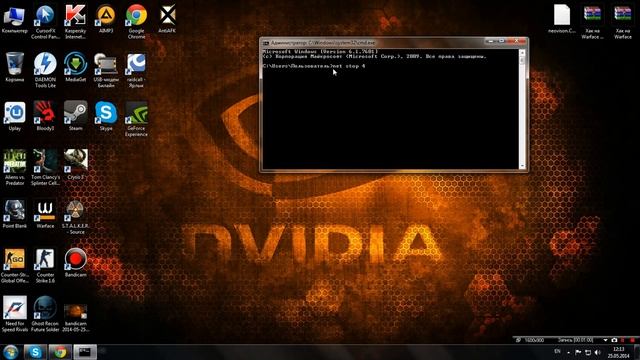Screen dimensions: 640x360
Task: Open the rightmost Хак на Warface archive
Action: coord(623,22)
